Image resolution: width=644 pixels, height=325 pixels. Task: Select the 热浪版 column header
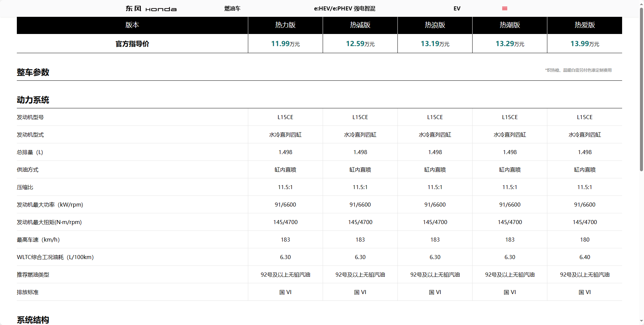point(435,25)
